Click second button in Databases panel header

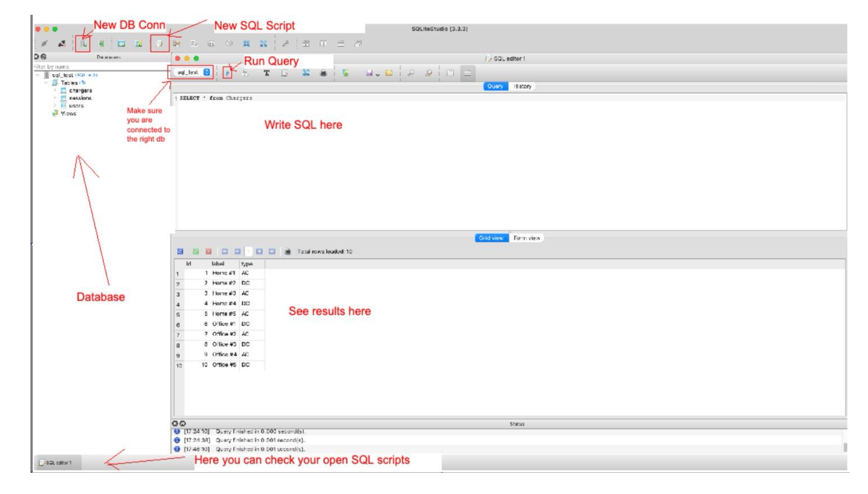[43, 57]
